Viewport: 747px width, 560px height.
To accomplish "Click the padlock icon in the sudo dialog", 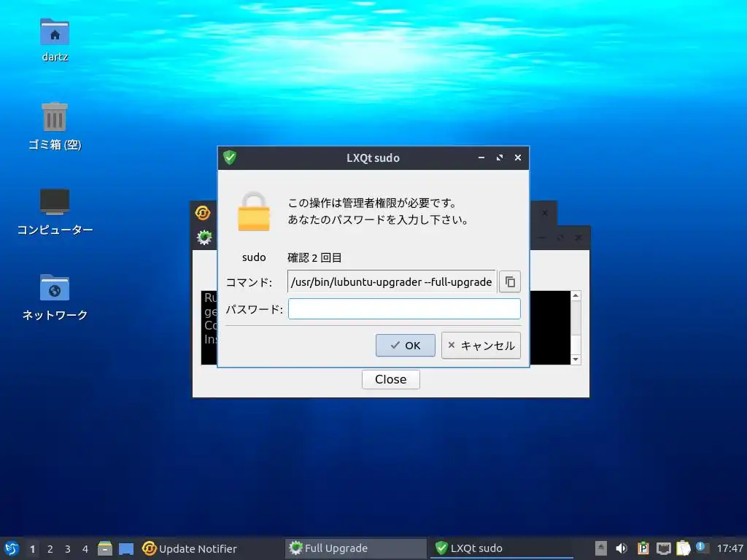I will pyautogui.click(x=253, y=211).
